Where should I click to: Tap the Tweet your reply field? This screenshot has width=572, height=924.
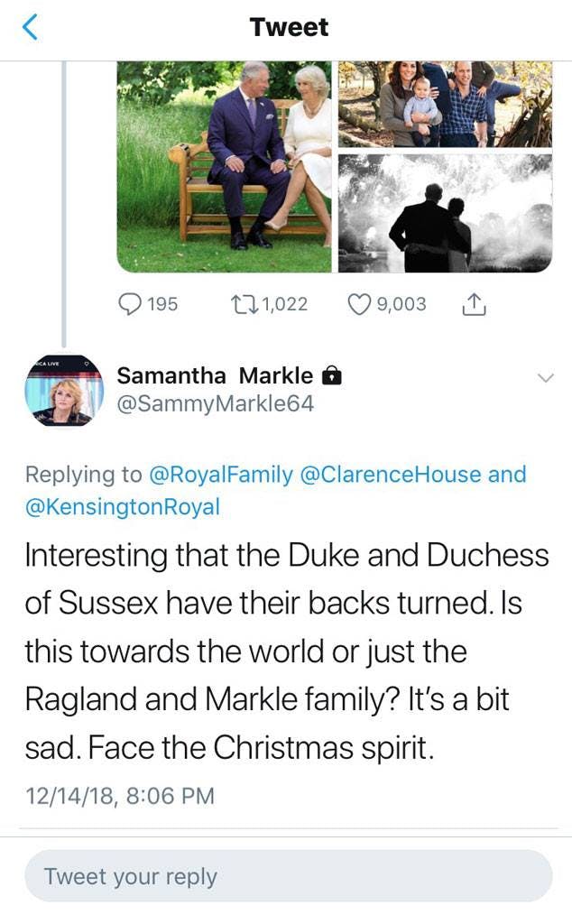(288, 875)
